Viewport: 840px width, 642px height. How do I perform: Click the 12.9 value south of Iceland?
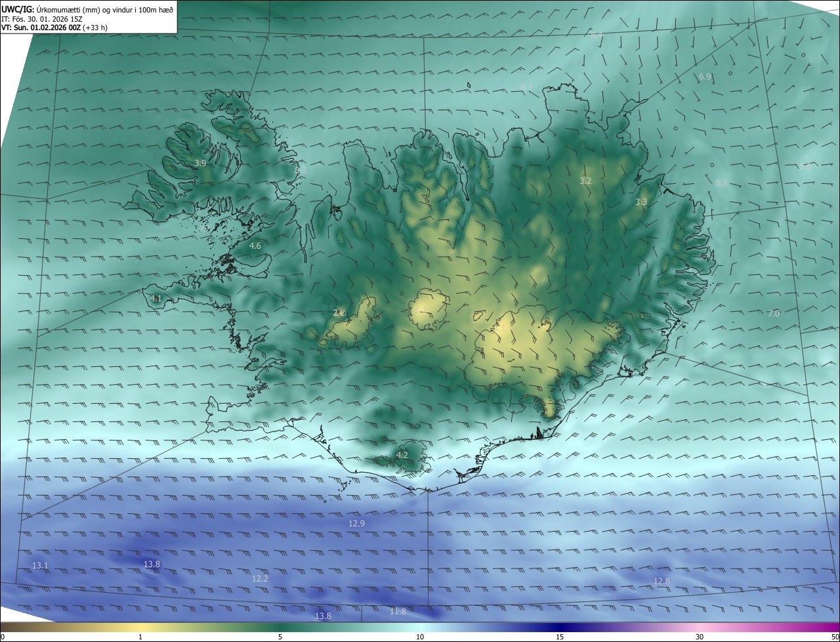click(x=356, y=523)
